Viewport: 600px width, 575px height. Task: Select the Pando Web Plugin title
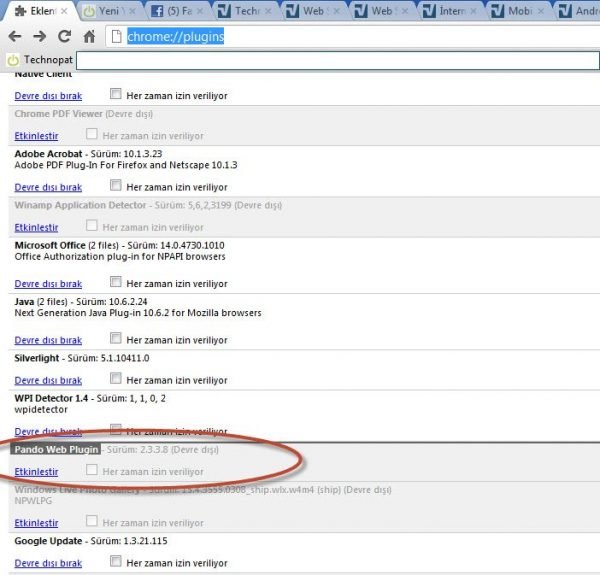click(56, 450)
